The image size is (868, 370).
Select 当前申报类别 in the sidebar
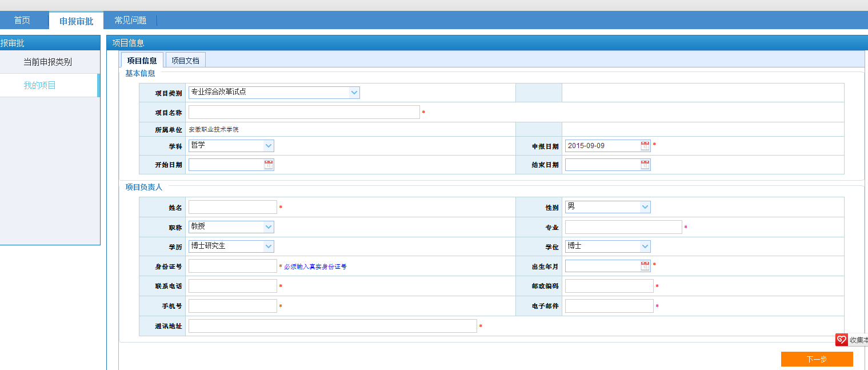pyautogui.click(x=47, y=62)
